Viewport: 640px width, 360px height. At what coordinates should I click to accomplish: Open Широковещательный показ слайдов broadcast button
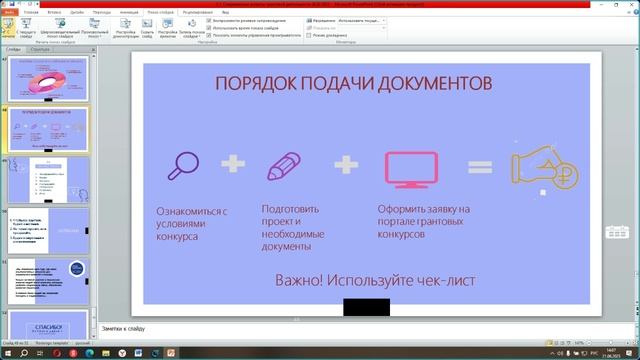click(60, 28)
